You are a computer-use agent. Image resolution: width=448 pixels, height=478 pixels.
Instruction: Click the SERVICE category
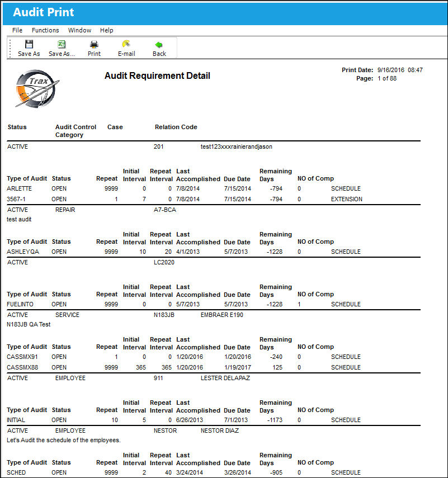[68, 315]
